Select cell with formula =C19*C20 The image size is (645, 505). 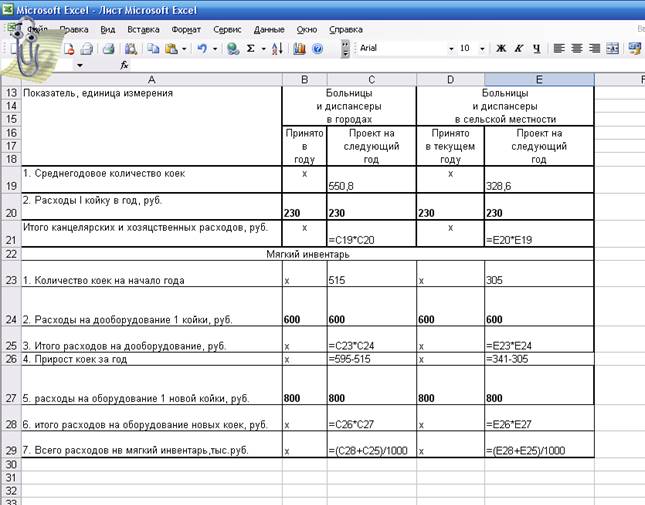[371, 234]
